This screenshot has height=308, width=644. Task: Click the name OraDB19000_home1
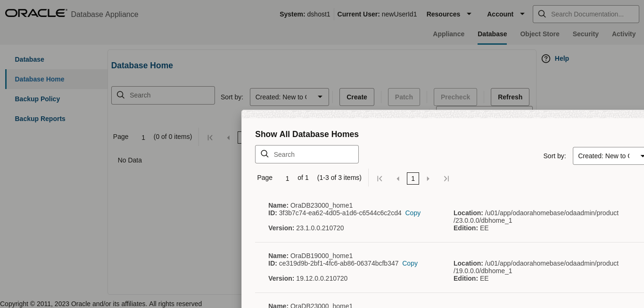322,256
